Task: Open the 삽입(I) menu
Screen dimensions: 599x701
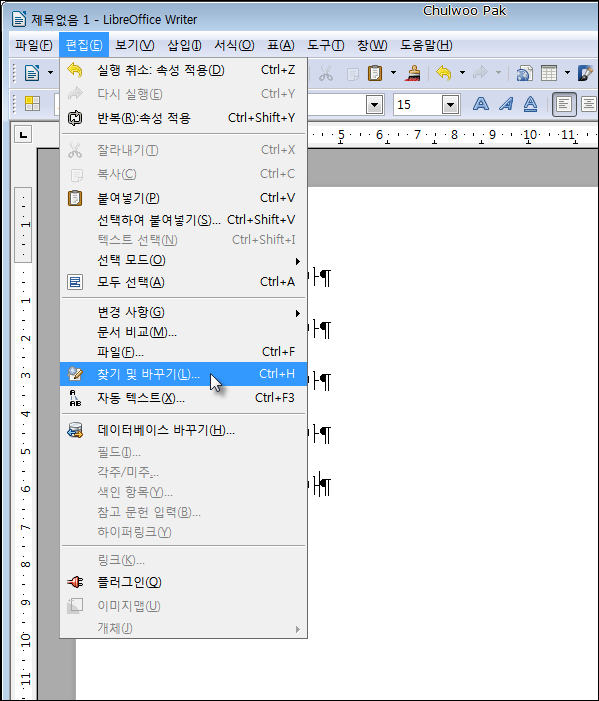Action: coord(184,45)
